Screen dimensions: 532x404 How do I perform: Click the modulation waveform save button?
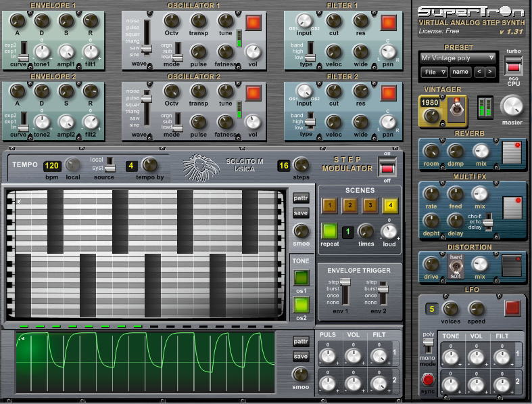[x=301, y=357]
